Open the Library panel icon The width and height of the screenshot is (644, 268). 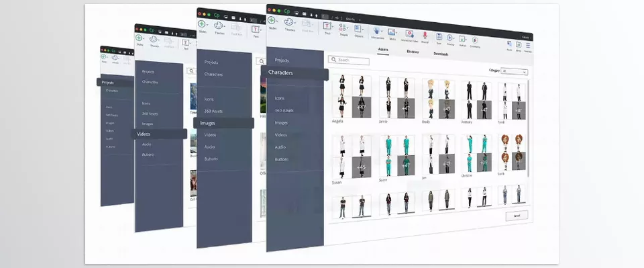coord(519,44)
